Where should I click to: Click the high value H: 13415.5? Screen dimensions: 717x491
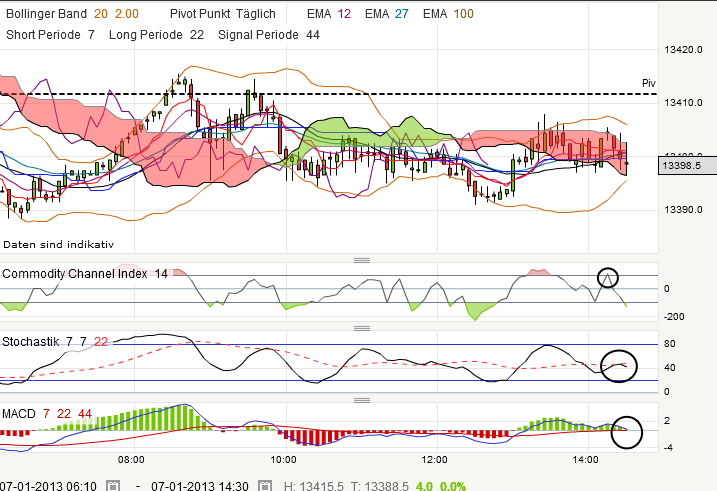pyautogui.click(x=314, y=486)
